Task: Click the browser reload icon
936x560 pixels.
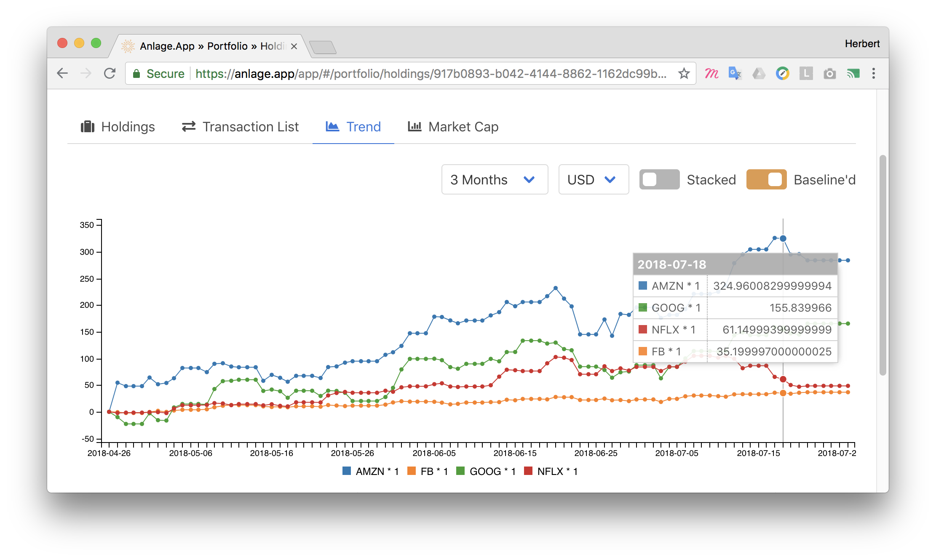Action: pyautogui.click(x=110, y=74)
